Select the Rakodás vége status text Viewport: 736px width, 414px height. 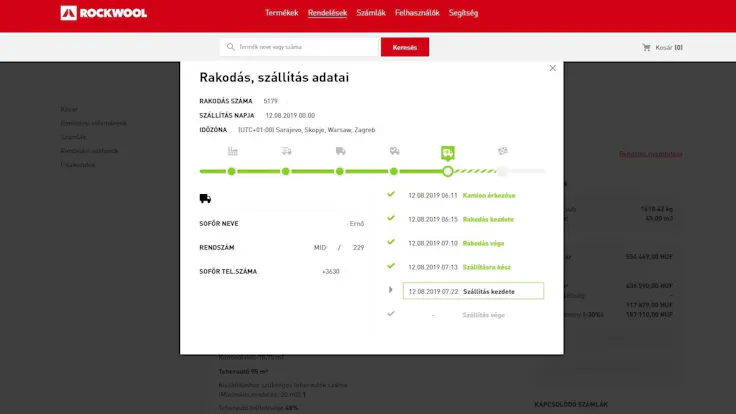click(x=483, y=243)
